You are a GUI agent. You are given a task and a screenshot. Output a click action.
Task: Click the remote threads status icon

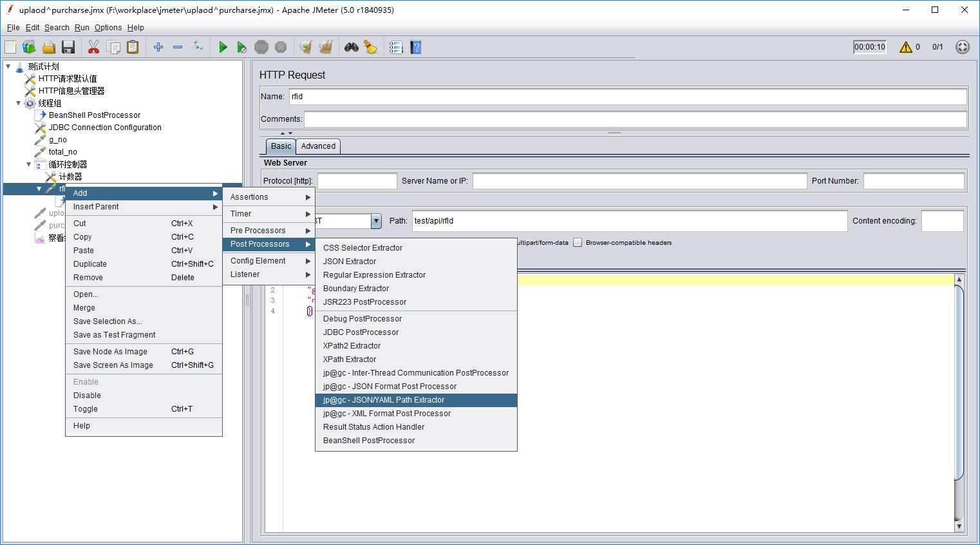tap(963, 47)
